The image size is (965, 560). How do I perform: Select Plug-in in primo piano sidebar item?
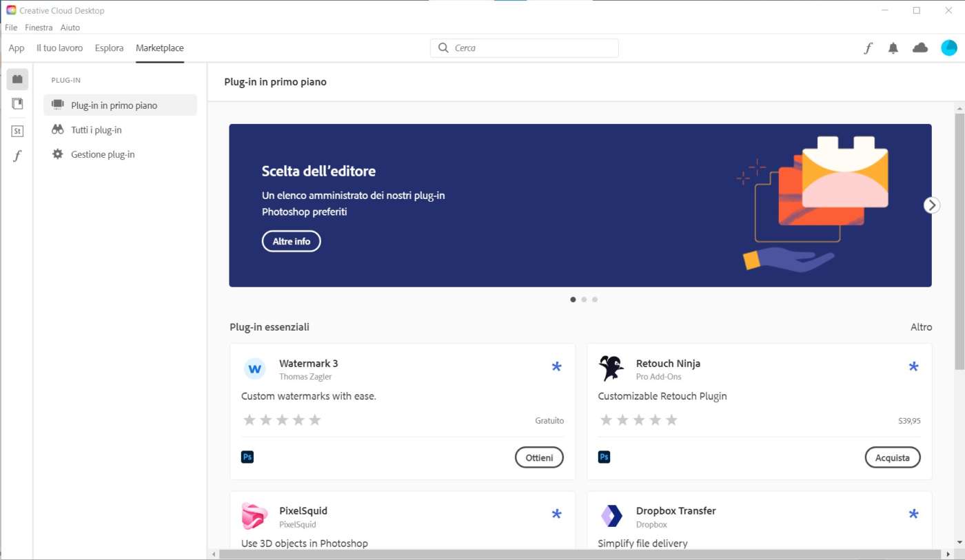point(120,105)
